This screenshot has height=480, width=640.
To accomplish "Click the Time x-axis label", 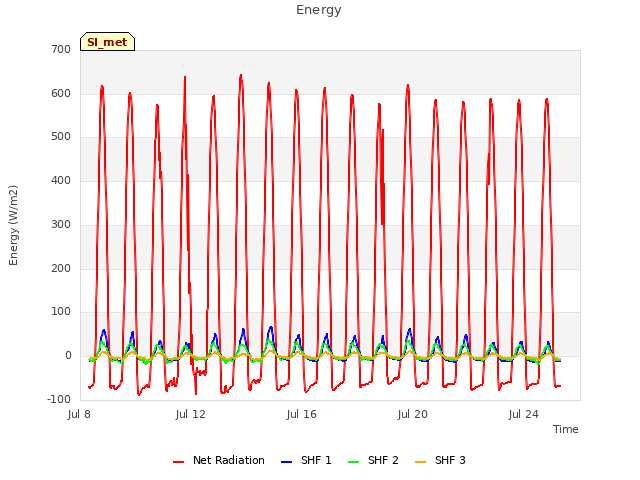I will (x=566, y=429).
